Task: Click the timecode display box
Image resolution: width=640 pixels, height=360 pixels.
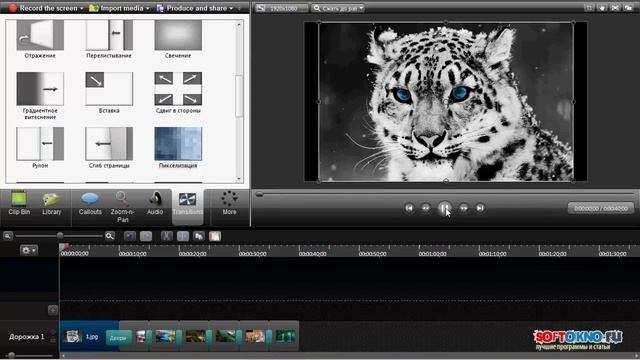Action: 601,208
